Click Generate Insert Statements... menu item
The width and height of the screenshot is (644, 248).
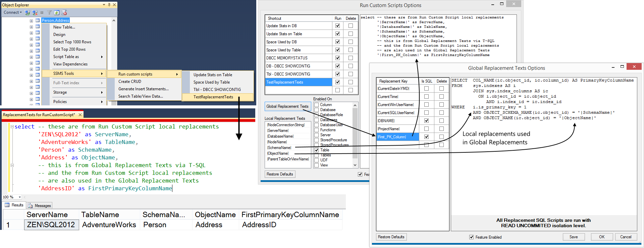[144, 89]
